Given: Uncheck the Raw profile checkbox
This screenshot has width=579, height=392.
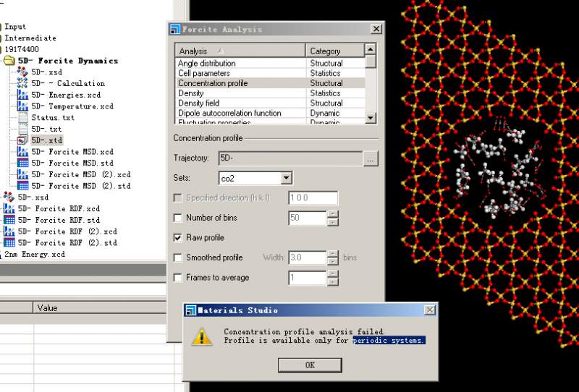Looking at the screenshot, I should tap(177, 238).
